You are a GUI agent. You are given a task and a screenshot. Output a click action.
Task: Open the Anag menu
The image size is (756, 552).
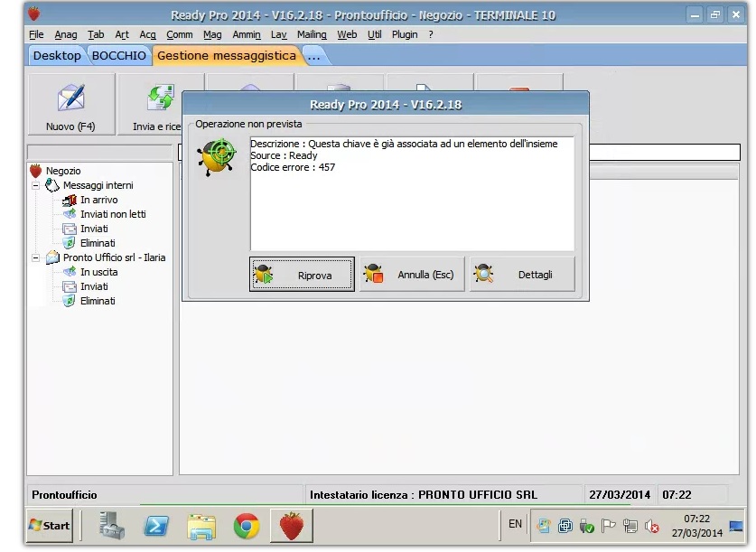pyautogui.click(x=66, y=34)
